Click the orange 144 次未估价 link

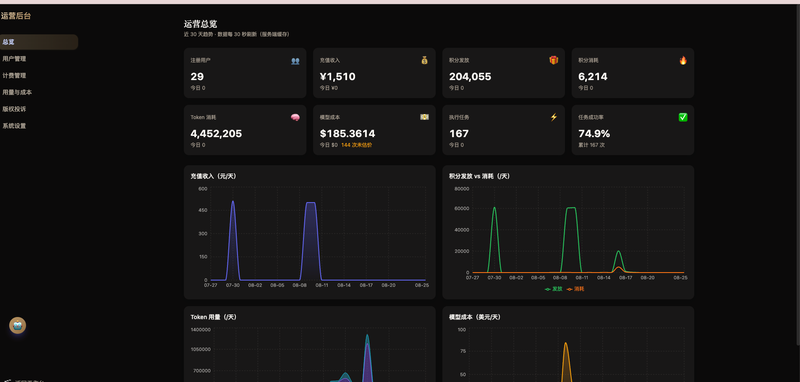[356, 145]
